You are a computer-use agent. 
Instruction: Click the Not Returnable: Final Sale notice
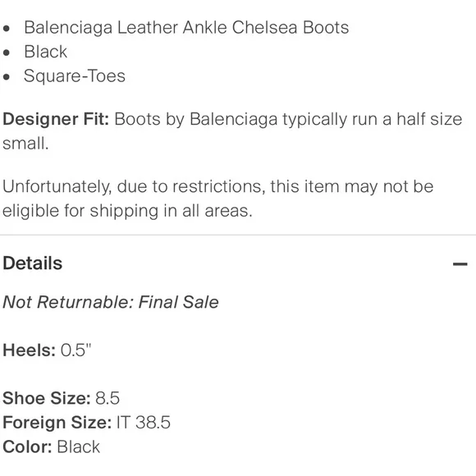coord(111,302)
